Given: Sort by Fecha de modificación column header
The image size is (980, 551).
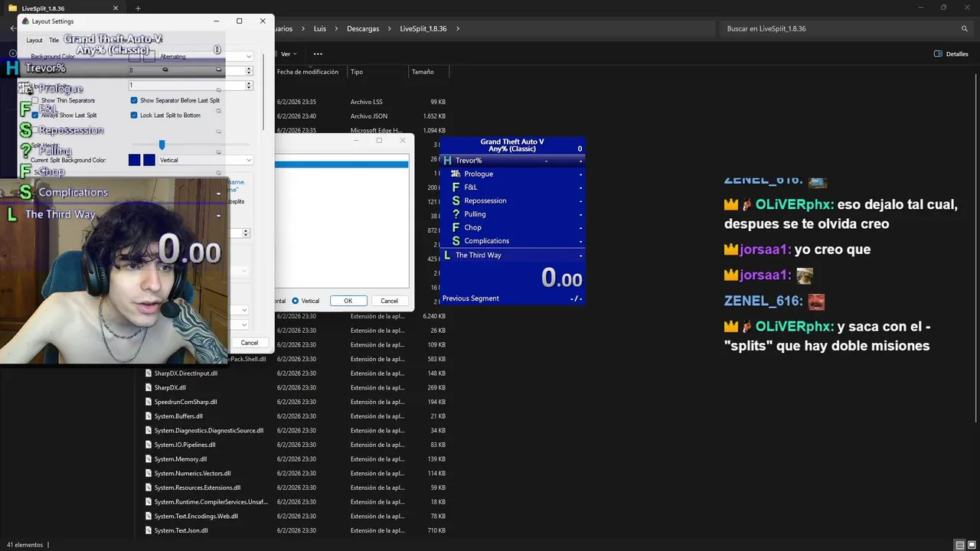Looking at the screenshot, I should [308, 71].
